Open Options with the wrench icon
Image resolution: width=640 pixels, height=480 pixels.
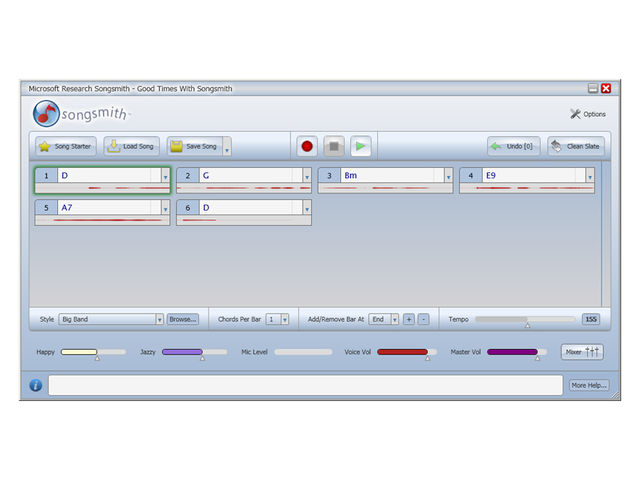(x=576, y=114)
